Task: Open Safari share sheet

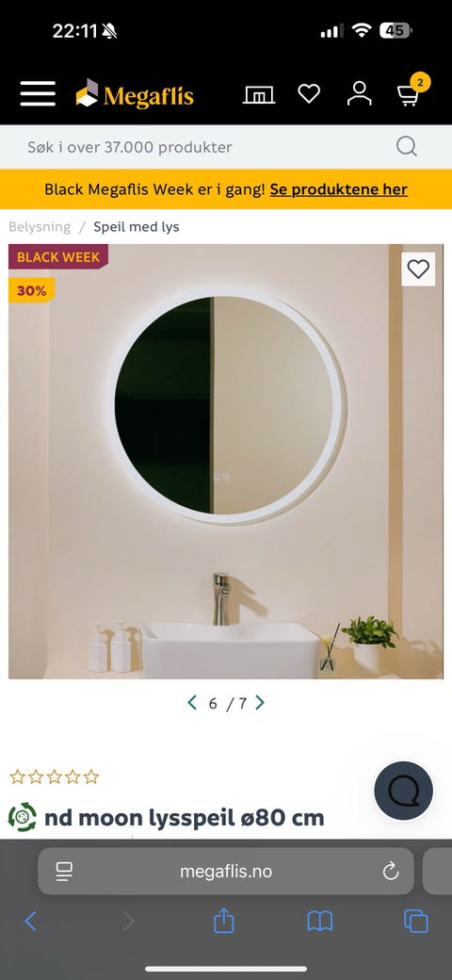Action: 223,921
